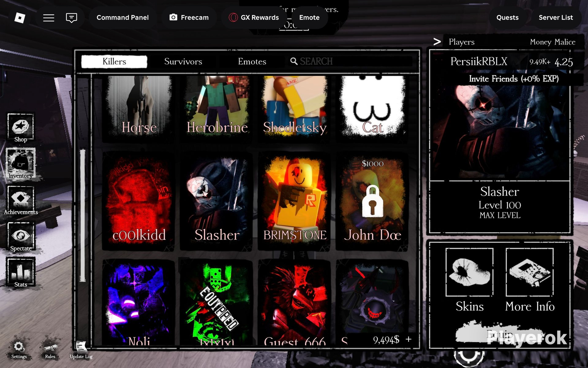Screen dimensions: 588x368
Task: Open the chat bubble icon
Action: click(x=71, y=18)
